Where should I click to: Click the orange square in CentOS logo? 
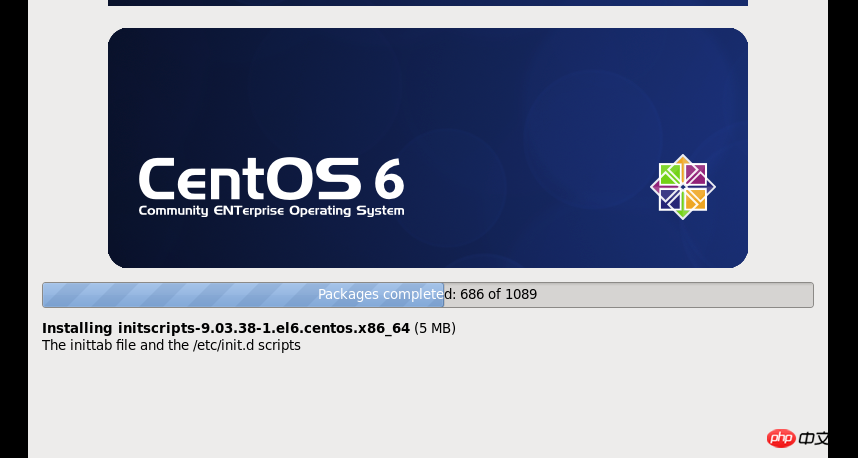pos(694,198)
